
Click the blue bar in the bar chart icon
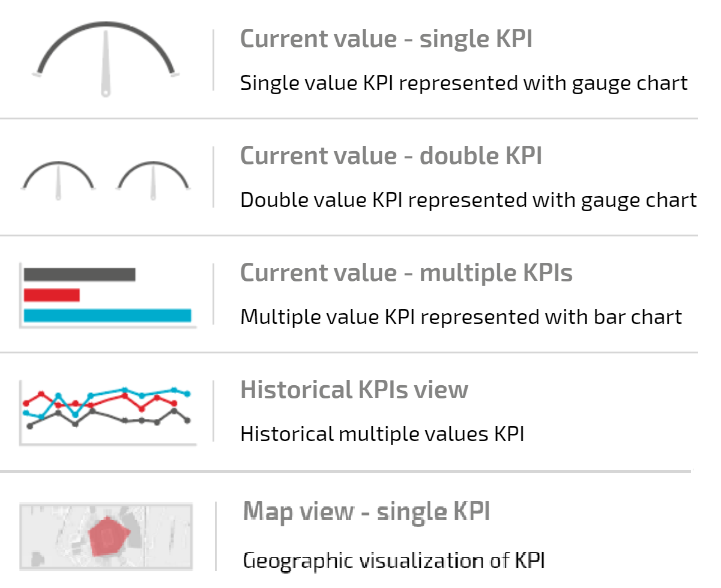(107, 315)
